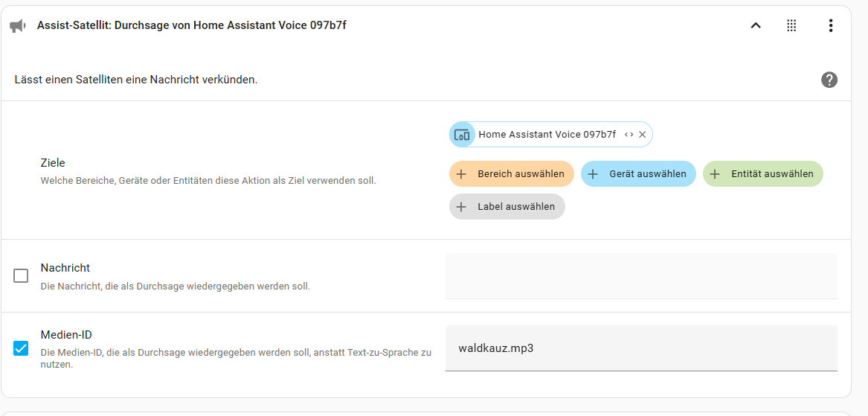Click the device icon on the target chip
Screen dimensions: 868x416
pyautogui.click(x=462, y=135)
